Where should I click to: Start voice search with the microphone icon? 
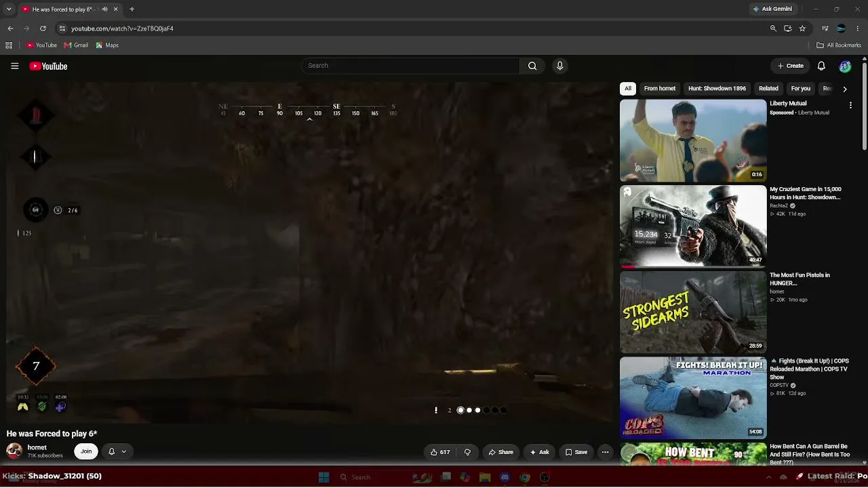[x=559, y=66]
